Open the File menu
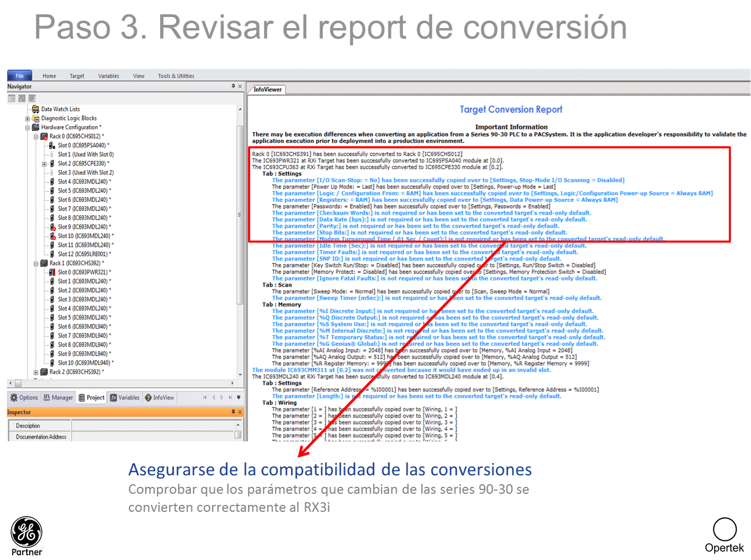Viewport: 751px width, 560px height. [x=20, y=76]
